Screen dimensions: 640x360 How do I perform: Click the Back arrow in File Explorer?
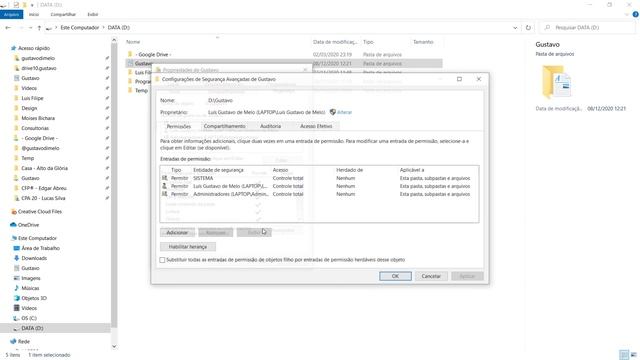coord(8,28)
